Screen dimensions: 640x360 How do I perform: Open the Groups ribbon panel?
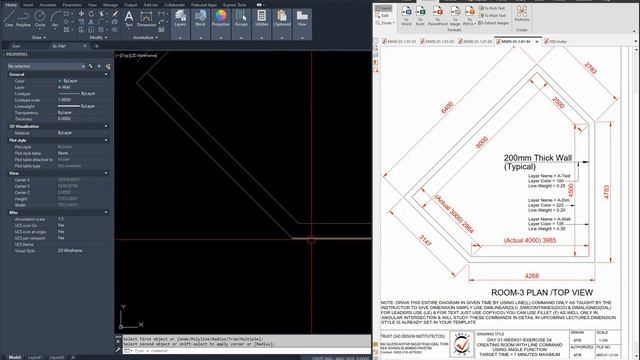tap(241, 24)
